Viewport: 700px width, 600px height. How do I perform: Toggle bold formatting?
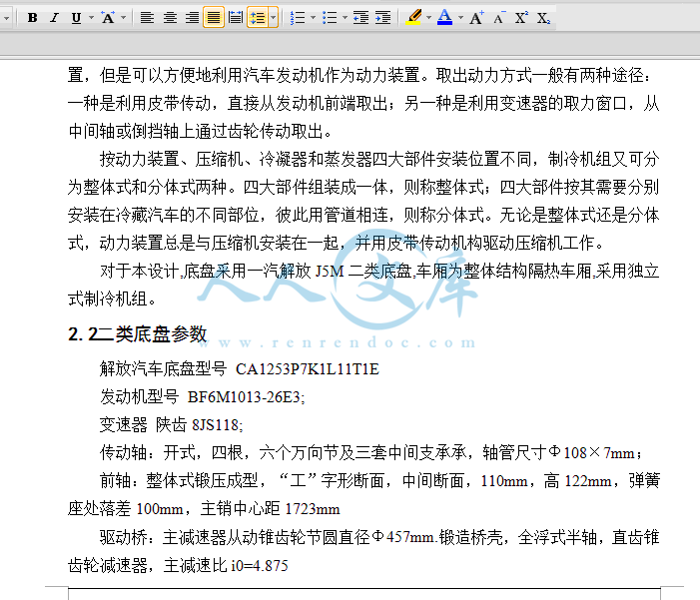pos(32,18)
